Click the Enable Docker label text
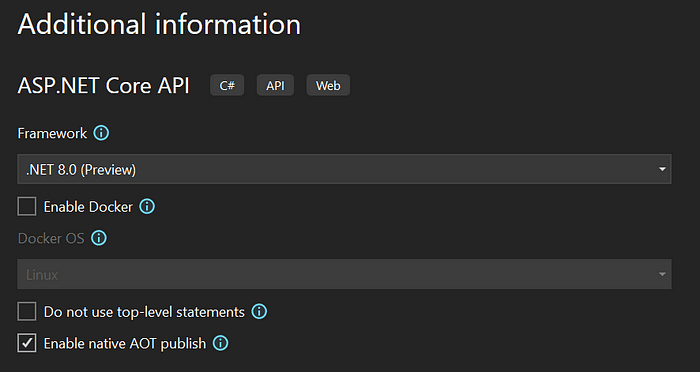700x372 pixels. click(88, 207)
